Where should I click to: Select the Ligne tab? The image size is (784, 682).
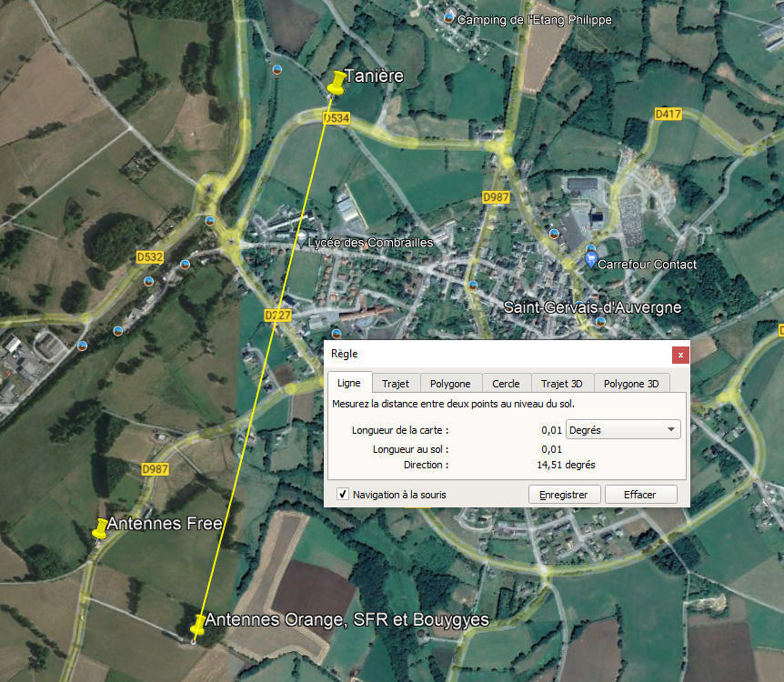click(x=348, y=383)
